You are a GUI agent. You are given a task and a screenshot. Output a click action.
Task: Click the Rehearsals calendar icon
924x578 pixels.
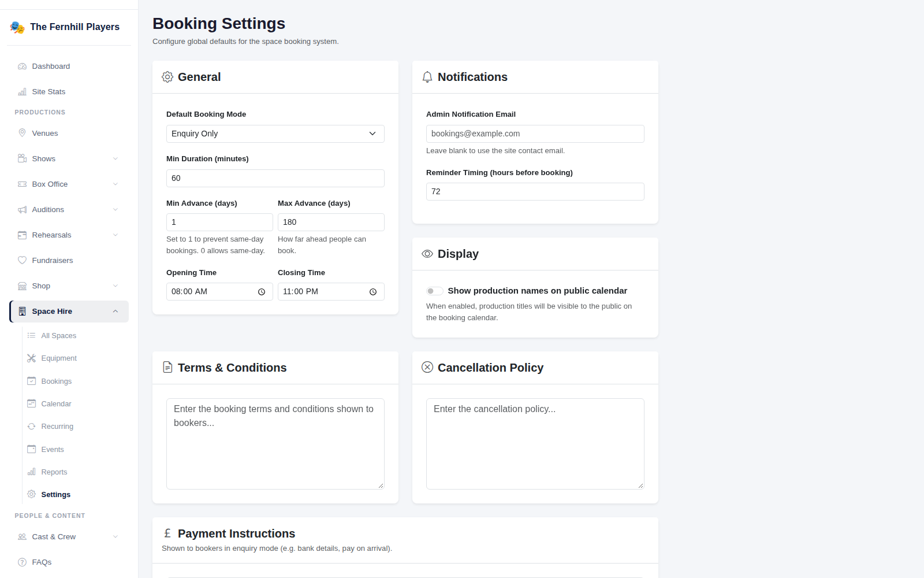23,235
